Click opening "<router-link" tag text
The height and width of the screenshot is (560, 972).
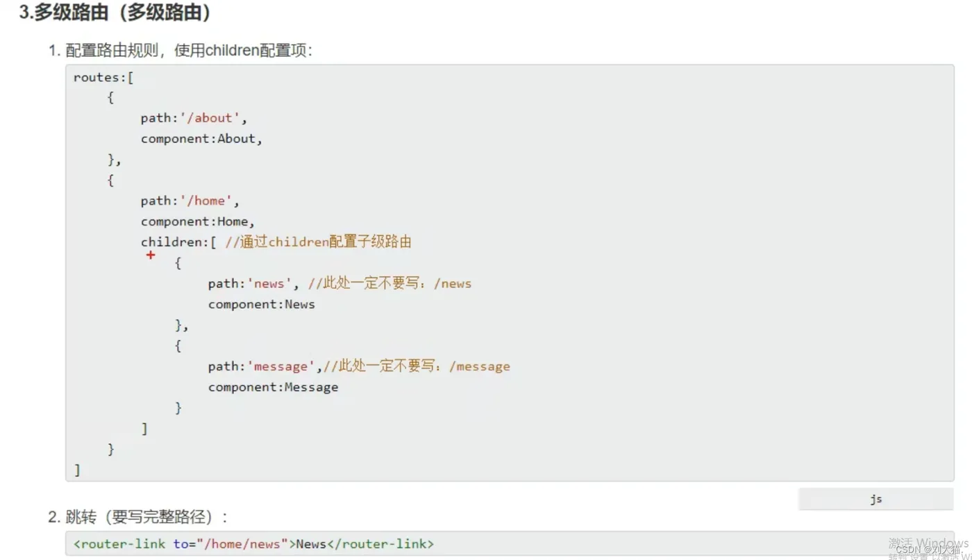pyautogui.click(x=119, y=544)
